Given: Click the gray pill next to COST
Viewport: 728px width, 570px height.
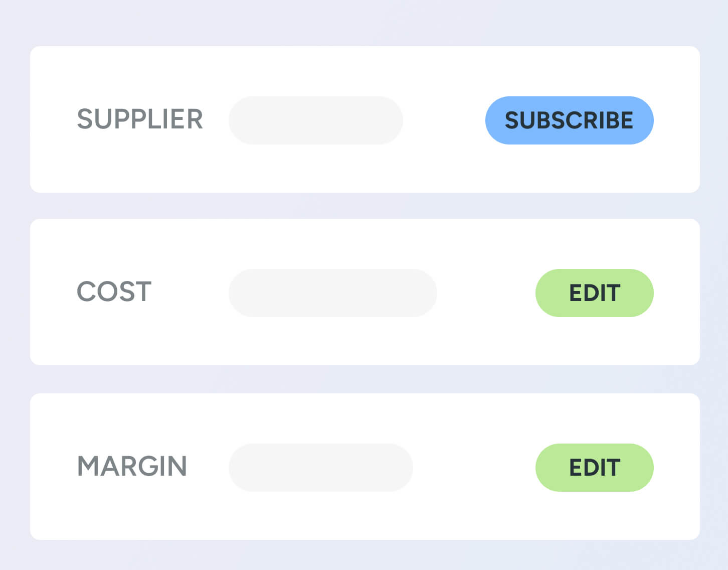Looking at the screenshot, I should (x=332, y=293).
